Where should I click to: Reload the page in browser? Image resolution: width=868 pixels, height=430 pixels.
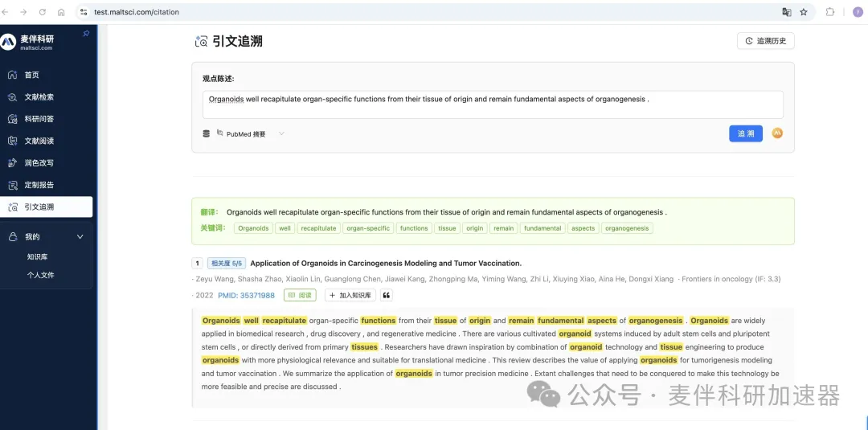tap(42, 12)
